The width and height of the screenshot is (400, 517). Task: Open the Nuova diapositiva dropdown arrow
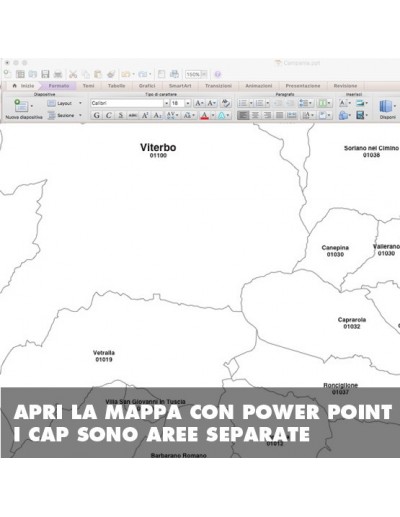point(32,106)
